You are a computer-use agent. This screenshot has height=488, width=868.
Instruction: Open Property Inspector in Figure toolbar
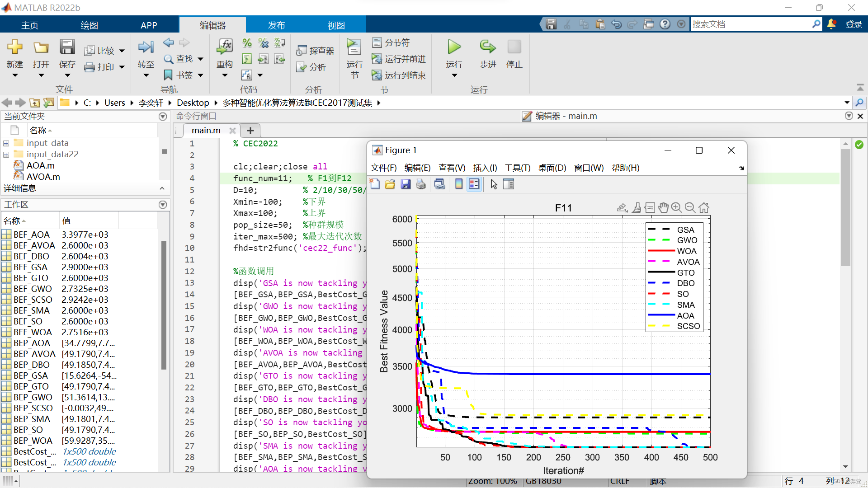click(509, 184)
